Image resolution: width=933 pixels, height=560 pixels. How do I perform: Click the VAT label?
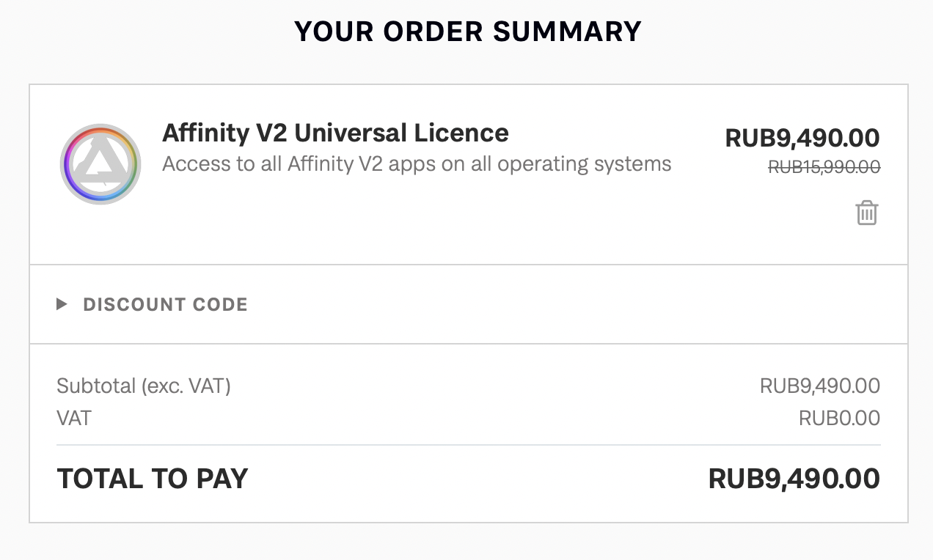pyautogui.click(x=74, y=419)
